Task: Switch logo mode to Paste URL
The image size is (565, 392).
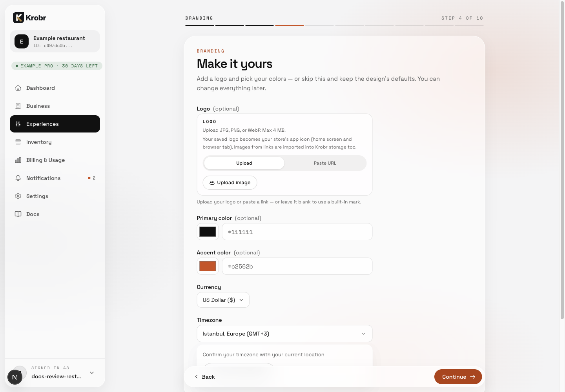Action: 325,163
